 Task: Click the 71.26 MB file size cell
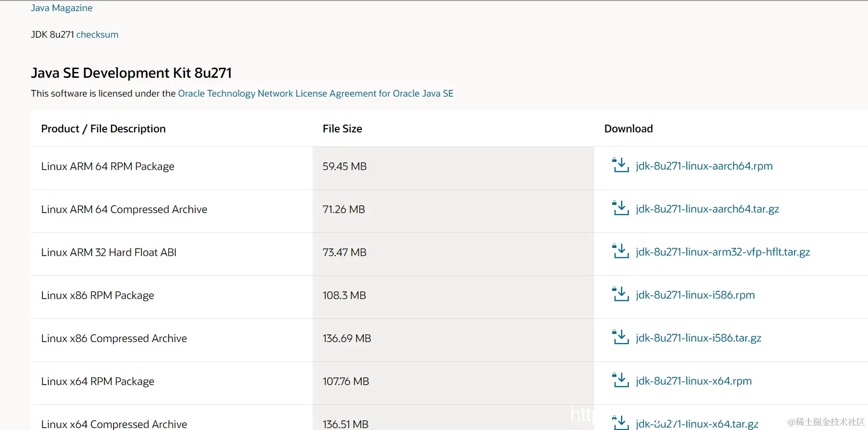pyautogui.click(x=453, y=211)
